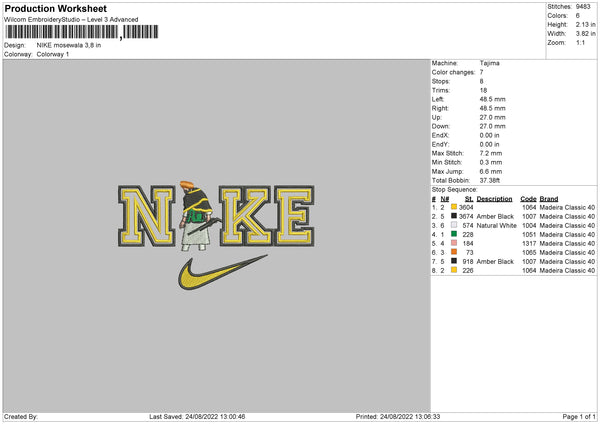
Task: Select the Zoom value 1:1
Action: pos(580,42)
